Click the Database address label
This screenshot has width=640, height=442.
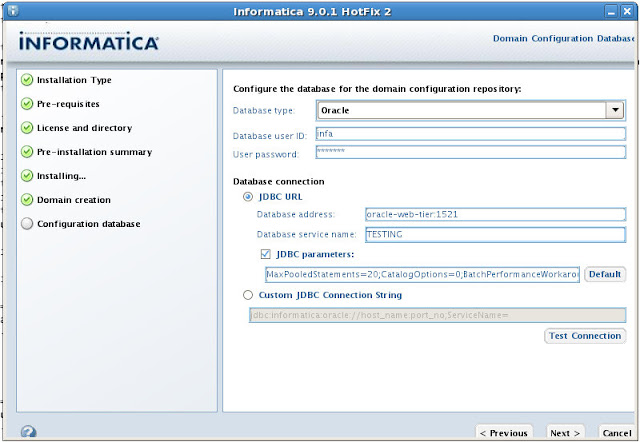click(296, 214)
